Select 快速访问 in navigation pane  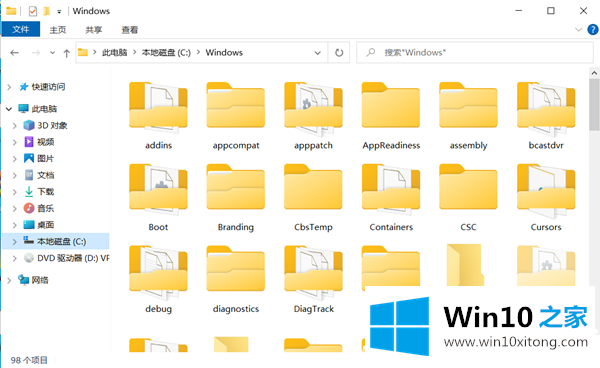(48, 87)
